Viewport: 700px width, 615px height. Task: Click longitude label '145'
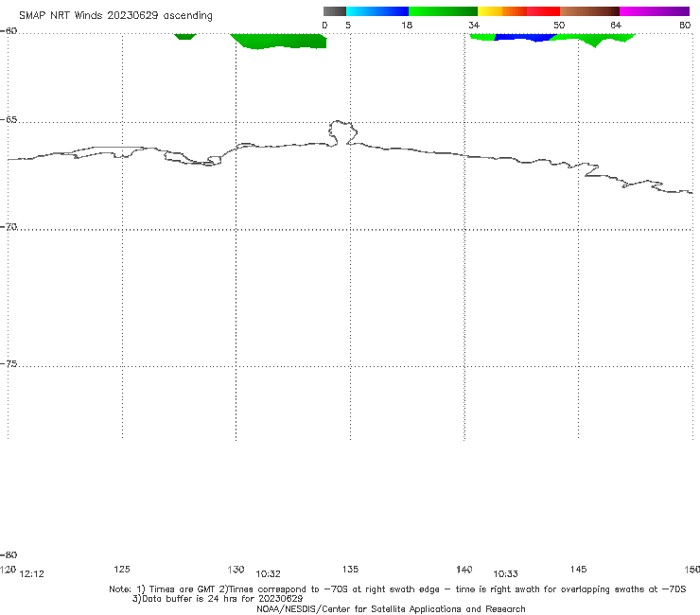pos(579,569)
